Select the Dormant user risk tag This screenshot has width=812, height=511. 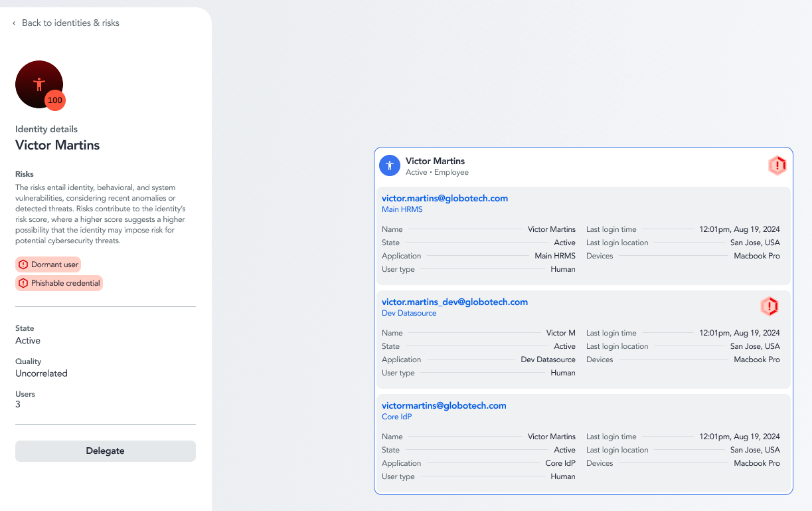click(x=48, y=264)
